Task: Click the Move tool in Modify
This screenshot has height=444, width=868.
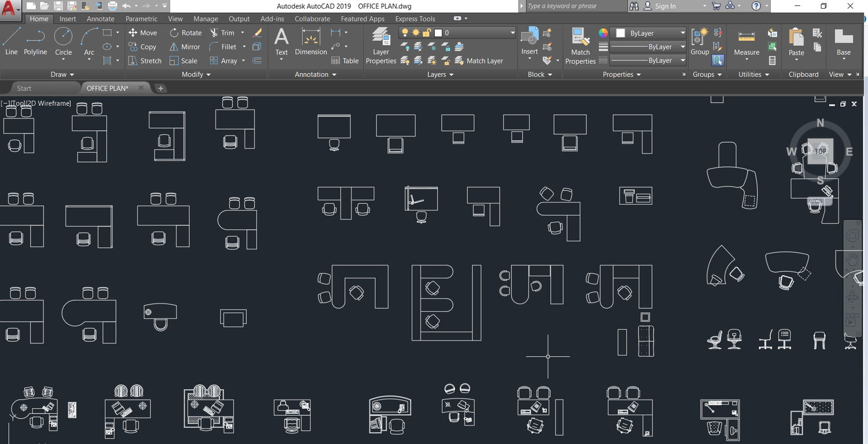Action: pos(143,33)
